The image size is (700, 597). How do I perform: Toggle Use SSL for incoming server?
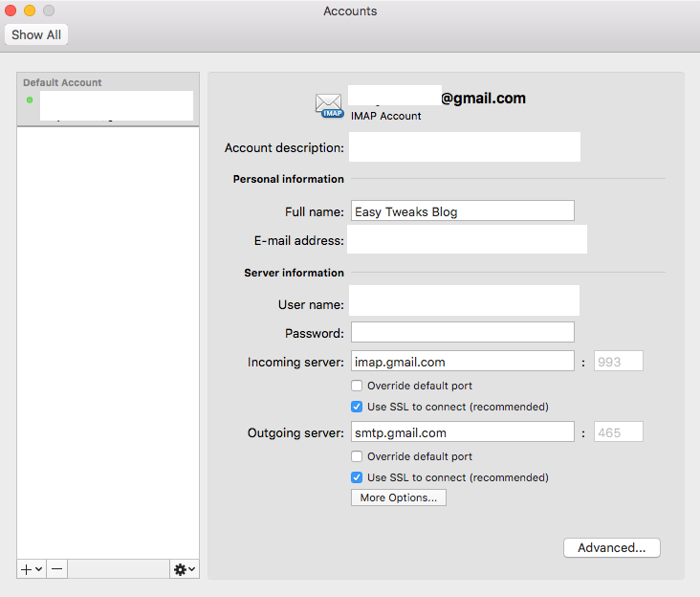click(357, 407)
